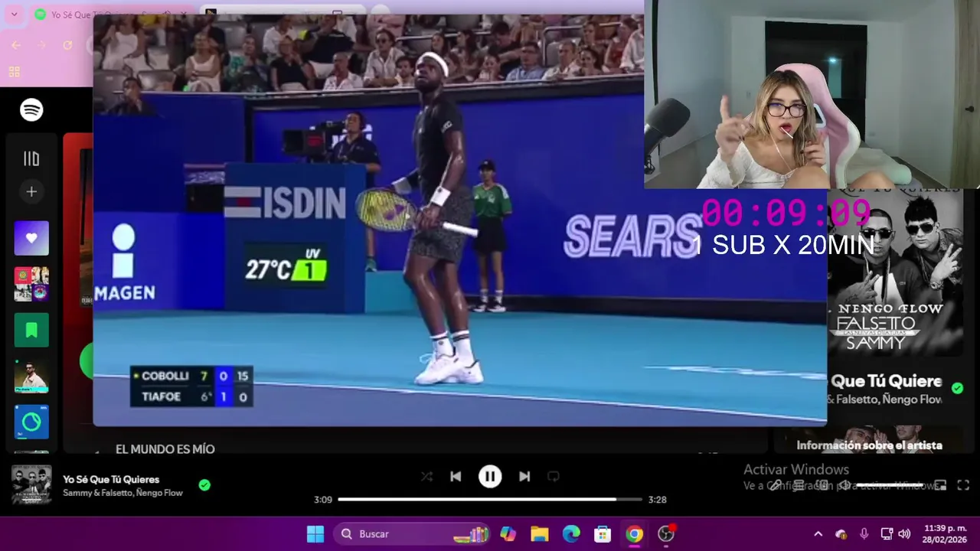Open artists 'Sammy & Falsetto, Ñengo Flow' link
Viewport: 980px width, 551px height.
click(122, 493)
